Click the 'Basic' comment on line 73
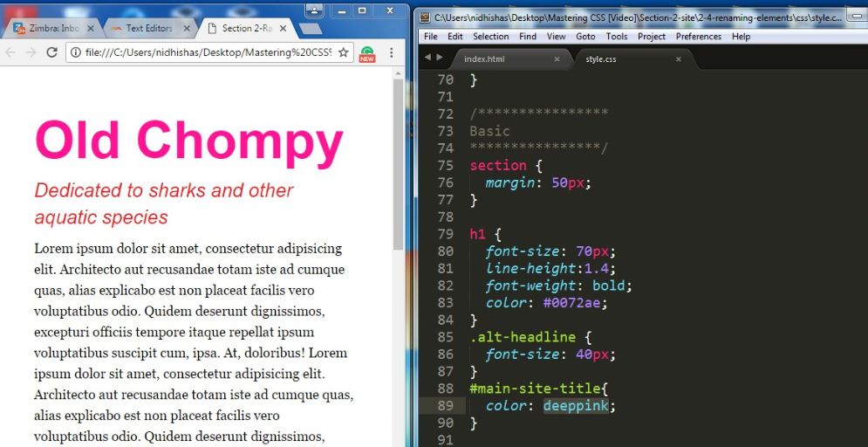The height and width of the screenshot is (447, 868). [489, 131]
